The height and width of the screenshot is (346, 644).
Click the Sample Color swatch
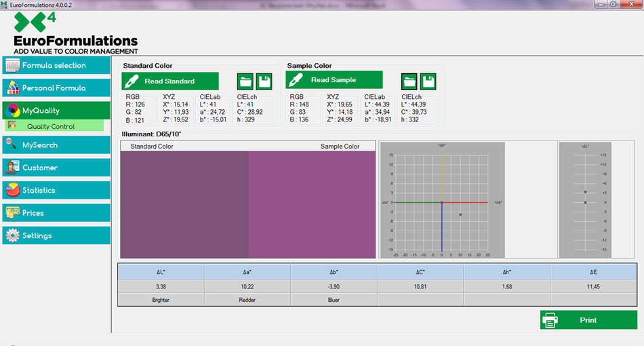[312, 205]
